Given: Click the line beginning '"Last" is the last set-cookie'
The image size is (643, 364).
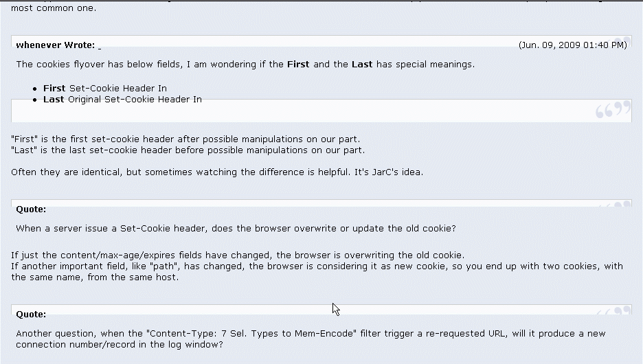Looking at the screenshot, I should [x=188, y=150].
